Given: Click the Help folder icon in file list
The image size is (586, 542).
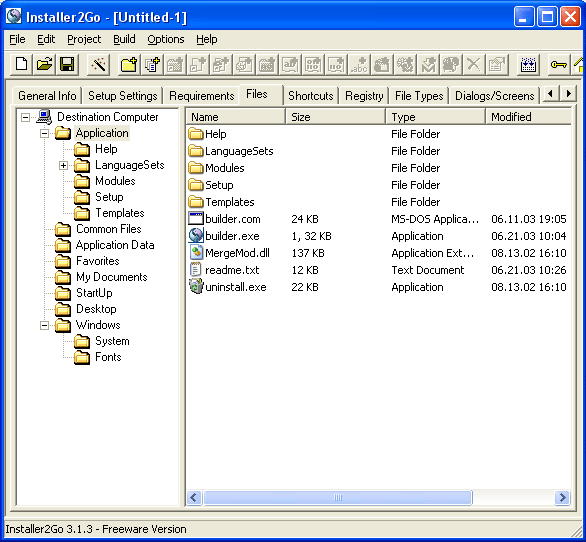Looking at the screenshot, I should click(x=195, y=133).
